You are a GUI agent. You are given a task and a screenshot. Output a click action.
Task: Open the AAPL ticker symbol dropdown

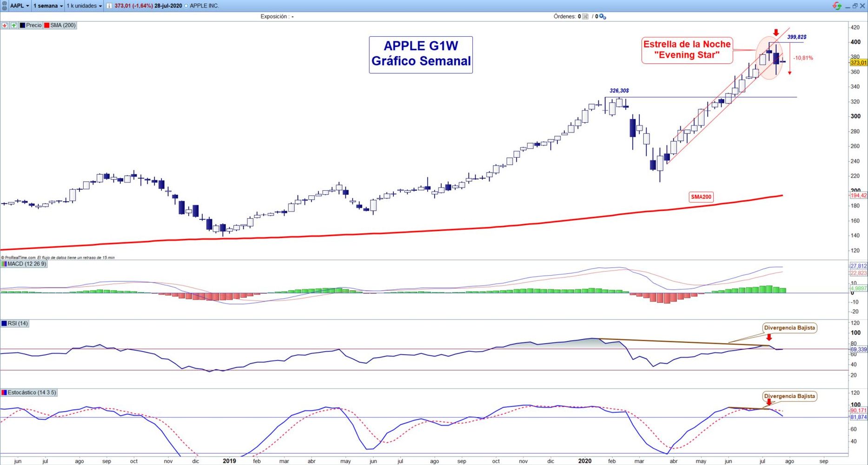pyautogui.click(x=20, y=6)
